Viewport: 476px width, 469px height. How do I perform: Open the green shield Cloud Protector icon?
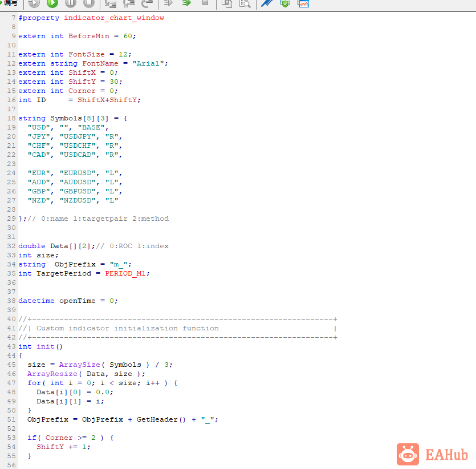point(285,3)
